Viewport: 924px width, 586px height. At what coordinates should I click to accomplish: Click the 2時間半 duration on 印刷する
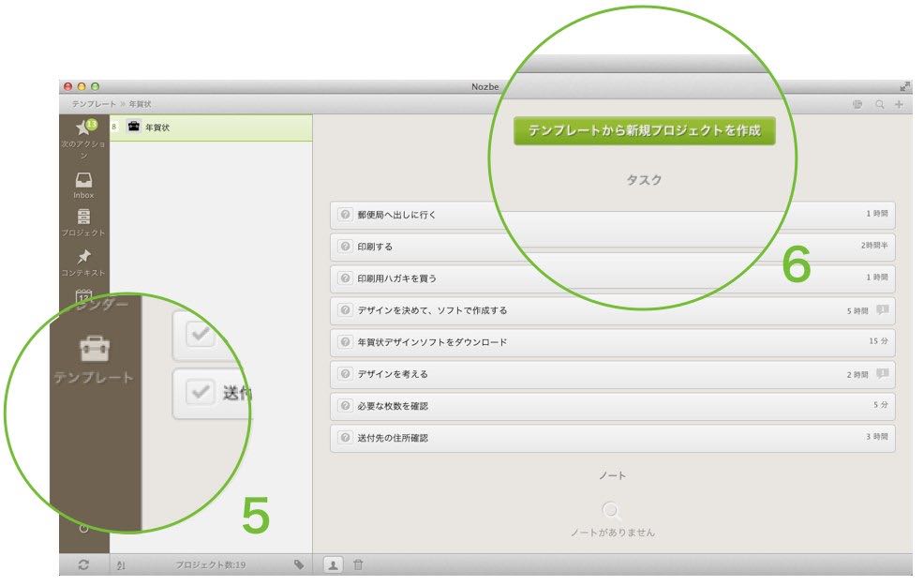(x=874, y=246)
